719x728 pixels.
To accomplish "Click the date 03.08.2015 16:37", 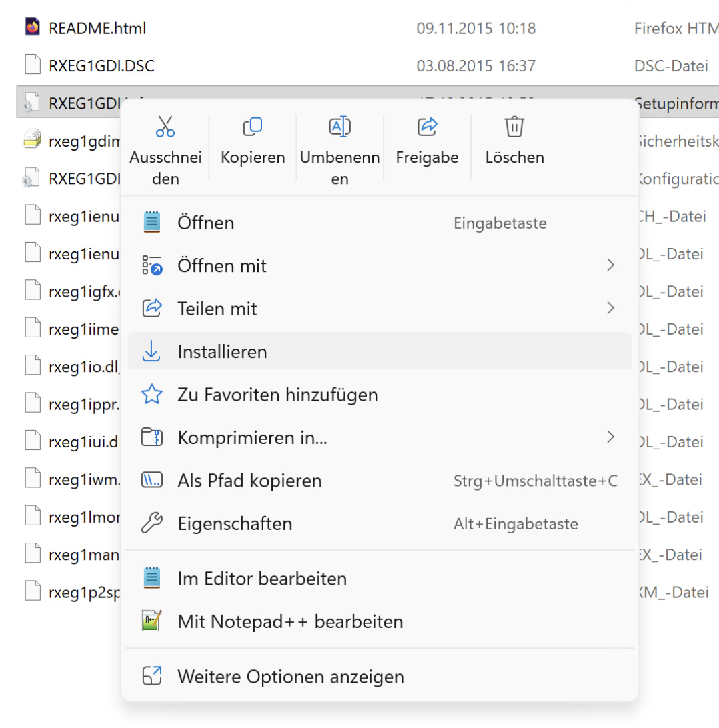I will pyautogui.click(x=476, y=66).
